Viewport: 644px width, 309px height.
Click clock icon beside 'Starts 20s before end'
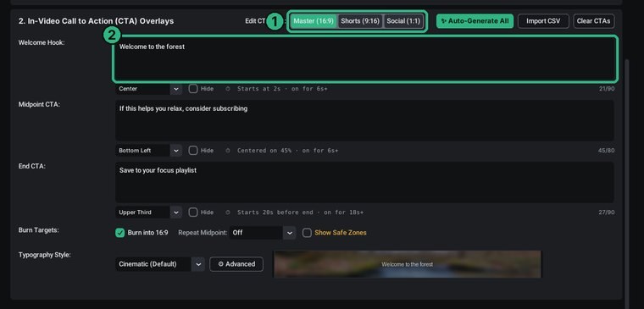228,212
